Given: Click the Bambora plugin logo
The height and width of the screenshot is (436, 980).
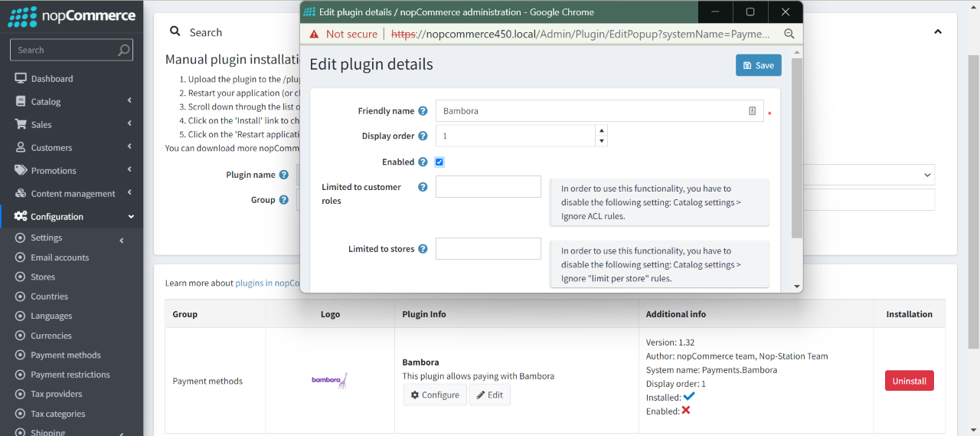Looking at the screenshot, I should [329, 380].
